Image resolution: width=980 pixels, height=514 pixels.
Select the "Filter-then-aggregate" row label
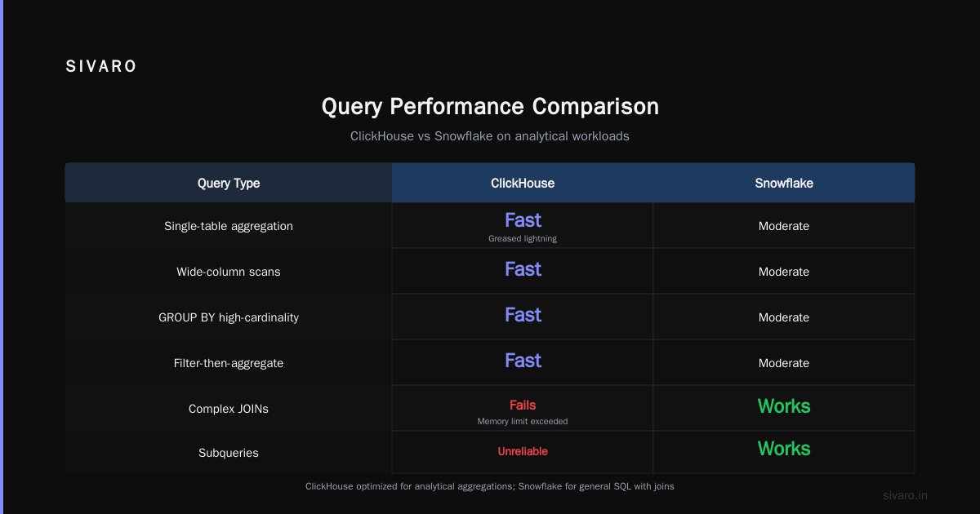click(229, 363)
